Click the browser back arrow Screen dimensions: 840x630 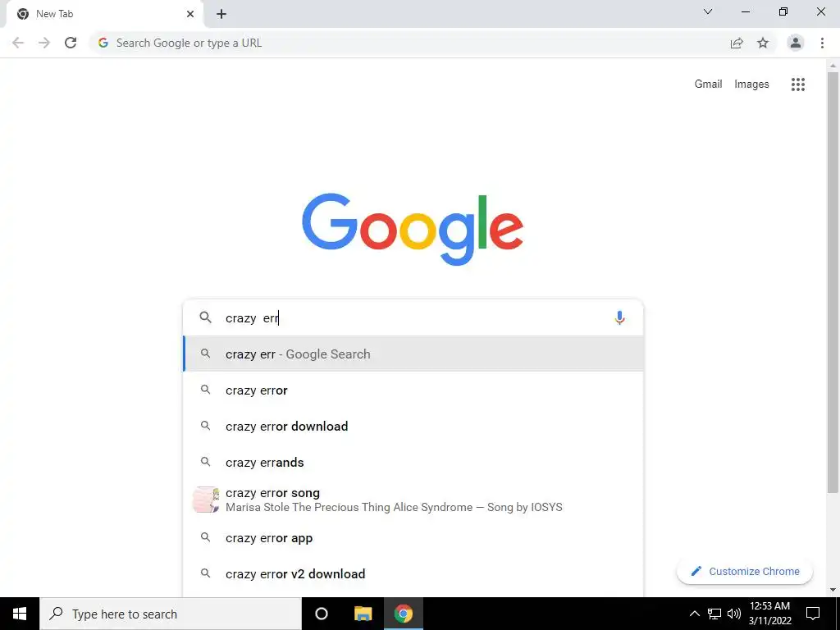point(18,43)
